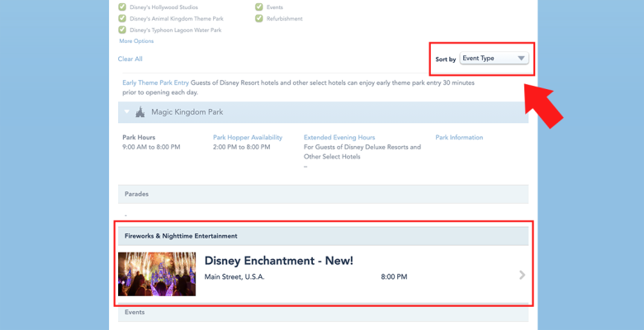Click the Main Street, U.S.A. location text
Screen dimensions: 644x330
tap(234, 277)
